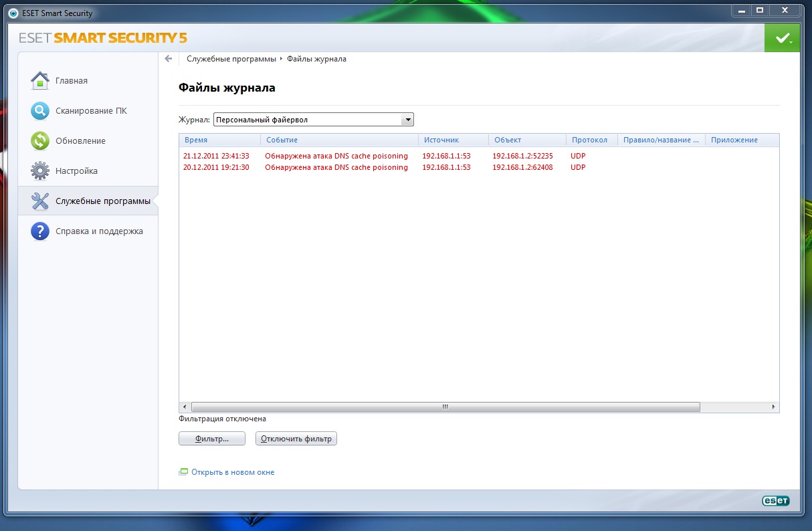Sort log by Время column
812x531 pixels.
(219, 140)
